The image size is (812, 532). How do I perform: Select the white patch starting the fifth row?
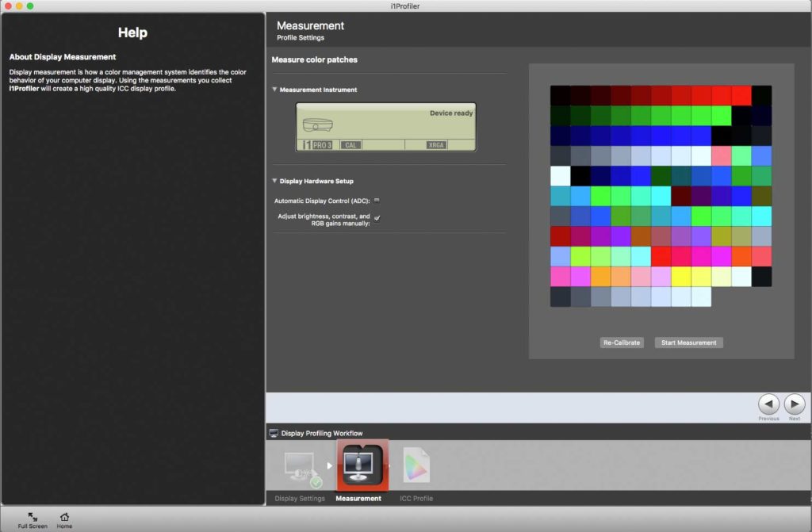(x=560, y=176)
